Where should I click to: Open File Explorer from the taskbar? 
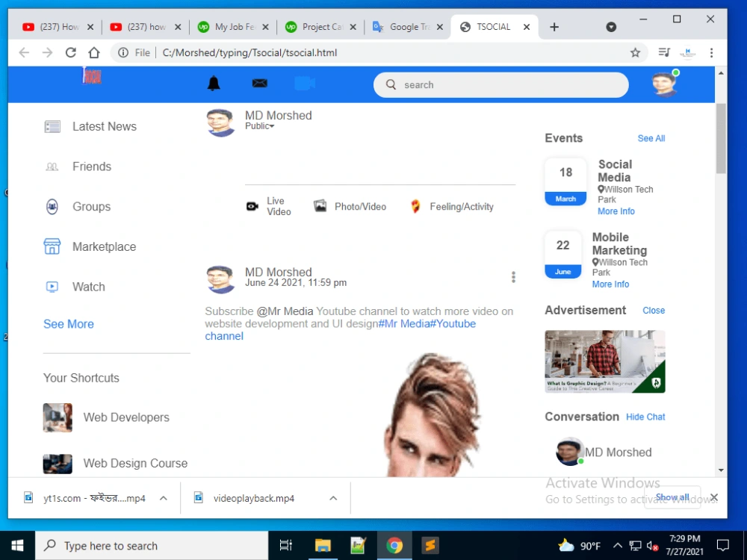pyautogui.click(x=323, y=545)
